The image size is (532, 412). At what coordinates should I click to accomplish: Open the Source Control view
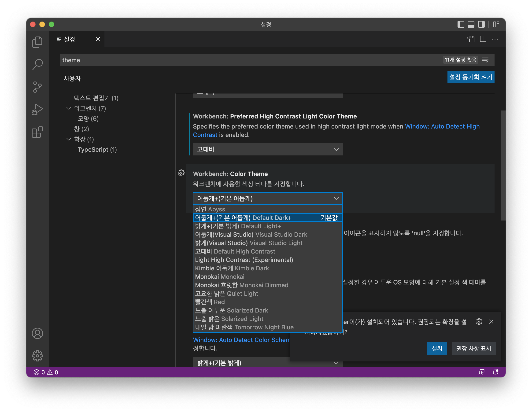point(37,87)
